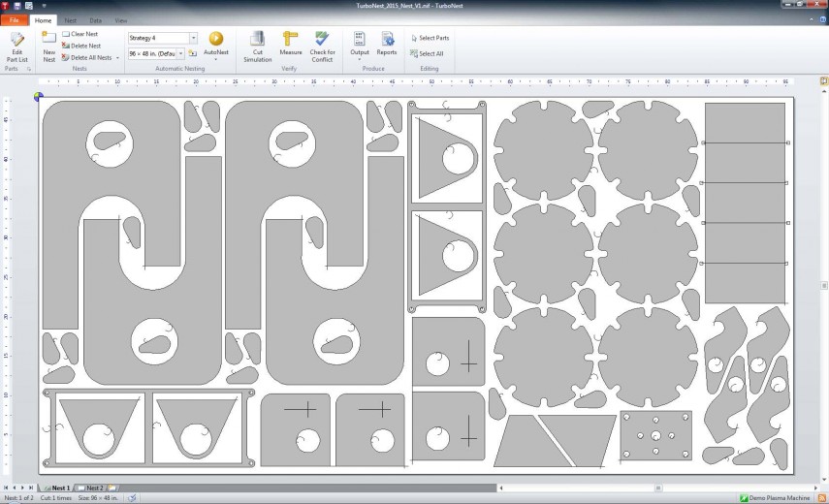Click the Output icon in Produce

(x=360, y=47)
